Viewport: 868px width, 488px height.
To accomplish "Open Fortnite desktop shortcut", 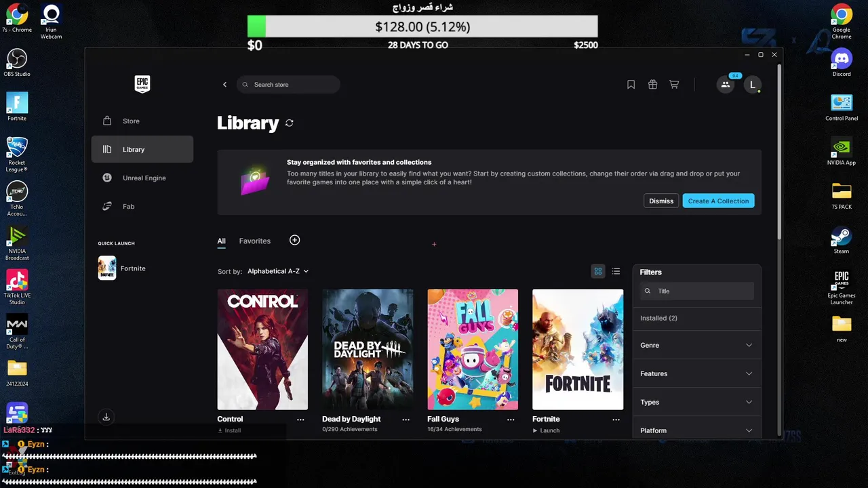I will 17,106.
